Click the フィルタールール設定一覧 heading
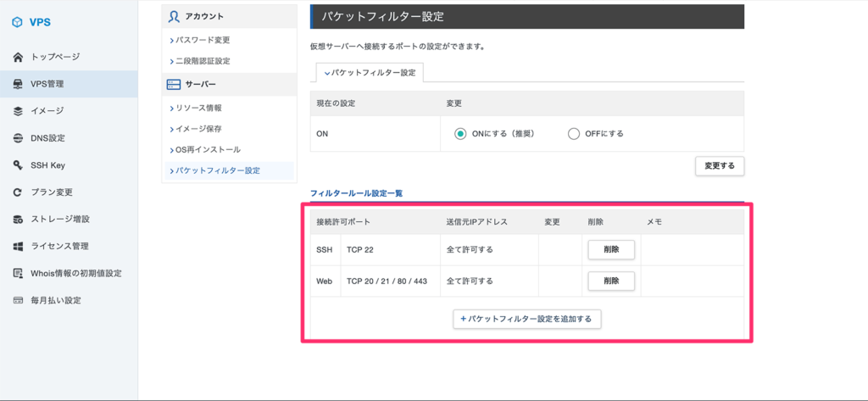 click(357, 193)
